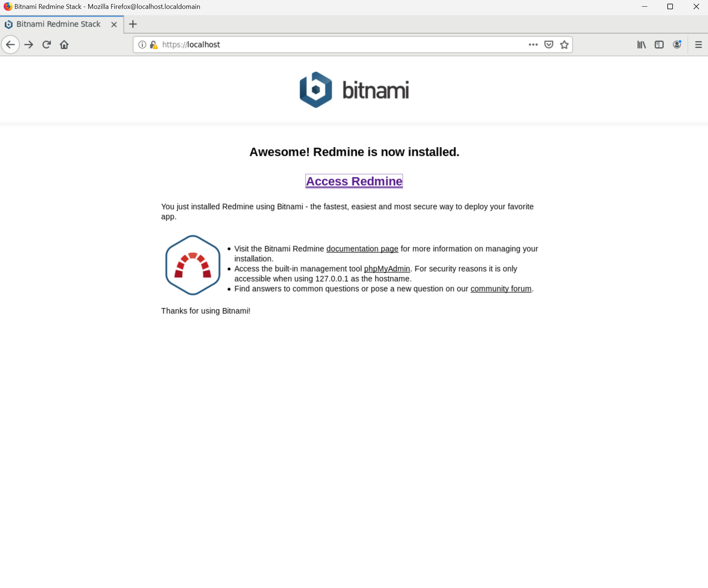
Task: Go forward one page in Firefox
Action: [28, 45]
